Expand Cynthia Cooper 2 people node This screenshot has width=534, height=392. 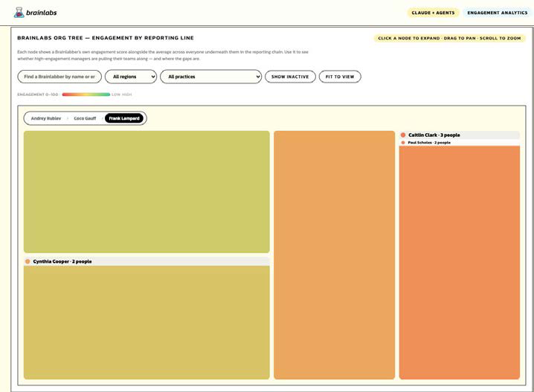(x=147, y=261)
